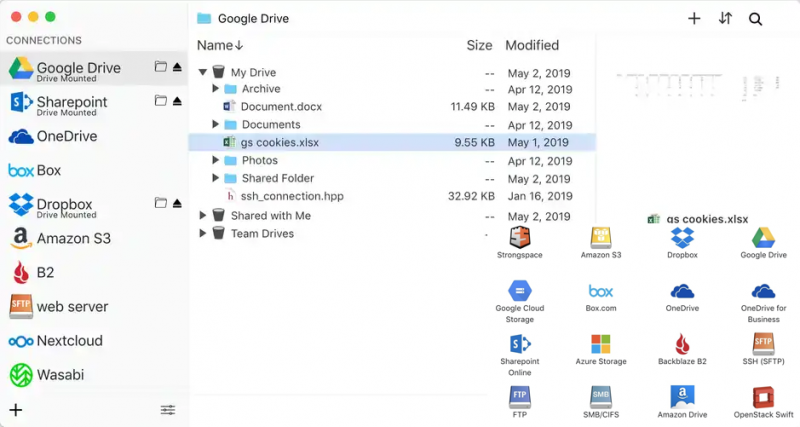This screenshot has width=800, height=427.
Task: Open search with magnifier icon
Action: click(755, 19)
